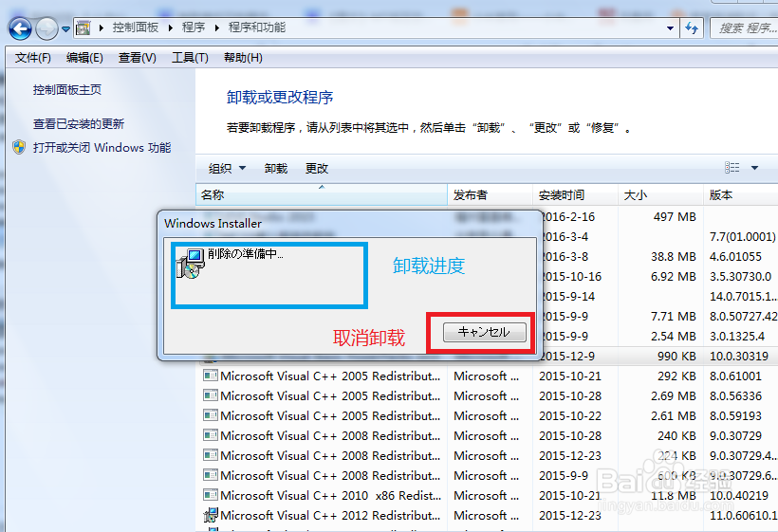The width and height of the screenshot is (778, 532).
Task: Click icon of Visual C++ 2005 dated 2015-10-22
Action: pos(211,415)
